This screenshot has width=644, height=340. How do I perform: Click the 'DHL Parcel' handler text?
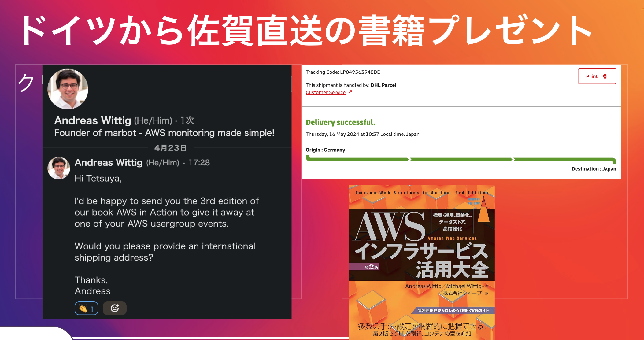coord(383,85)
